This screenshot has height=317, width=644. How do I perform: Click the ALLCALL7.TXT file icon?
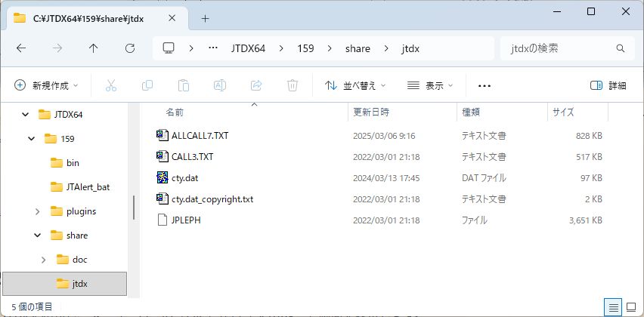pos(163,135)
